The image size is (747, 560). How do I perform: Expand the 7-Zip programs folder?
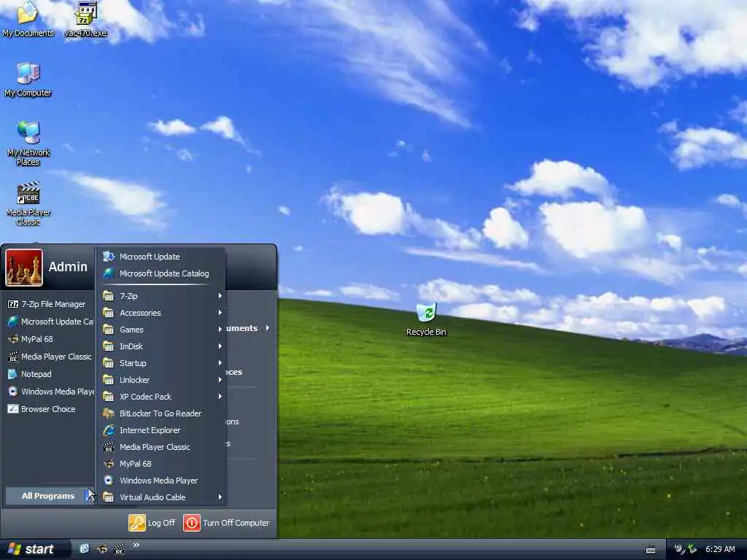pos(161,296)
